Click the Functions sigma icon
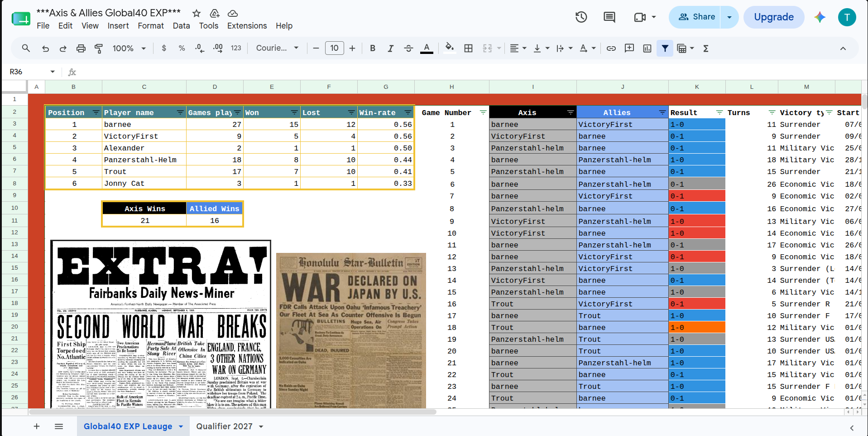Screen dimensions: 868x436 pos(705,48)
